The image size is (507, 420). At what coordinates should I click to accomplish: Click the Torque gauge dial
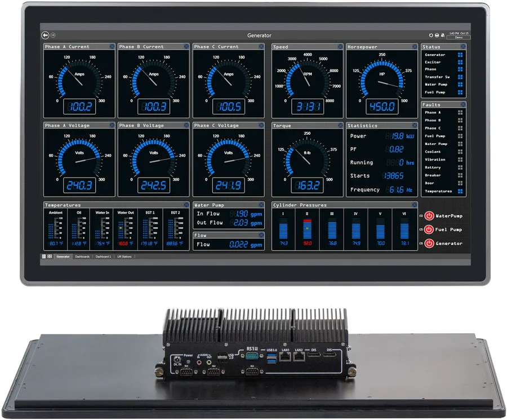tap(307, 156)
